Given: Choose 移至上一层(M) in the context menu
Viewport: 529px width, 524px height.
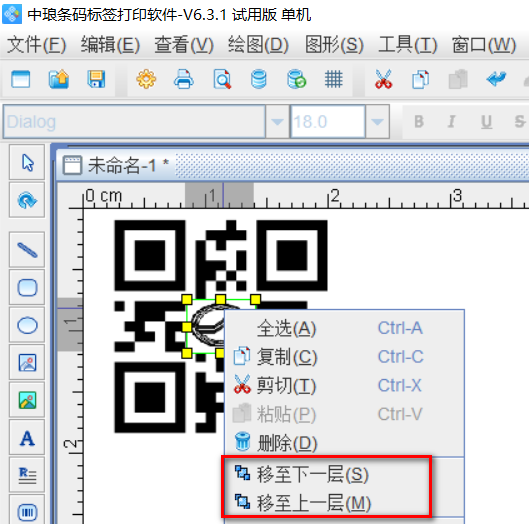Looking at the screenshot, I should click(x=345, y=503).
